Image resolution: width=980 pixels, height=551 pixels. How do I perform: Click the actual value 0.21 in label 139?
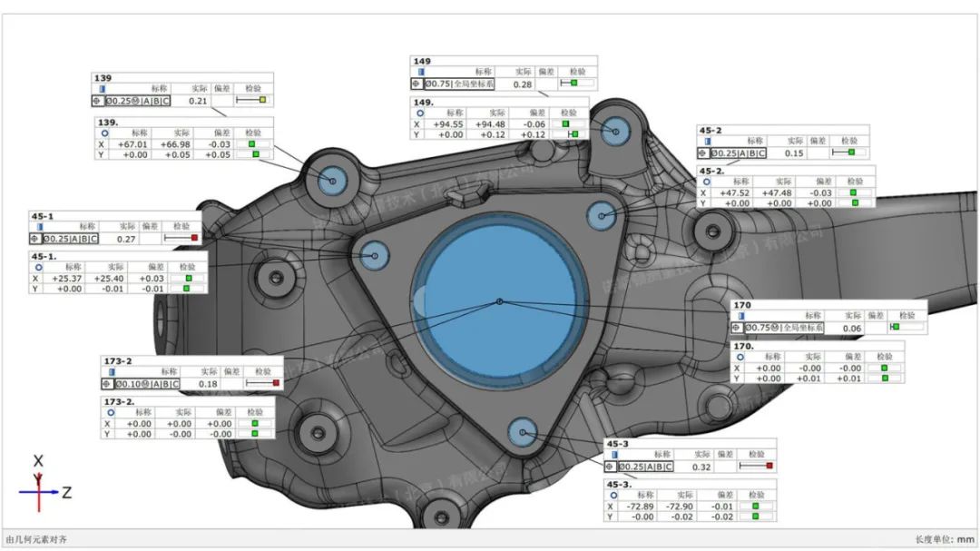click(198, 101)
